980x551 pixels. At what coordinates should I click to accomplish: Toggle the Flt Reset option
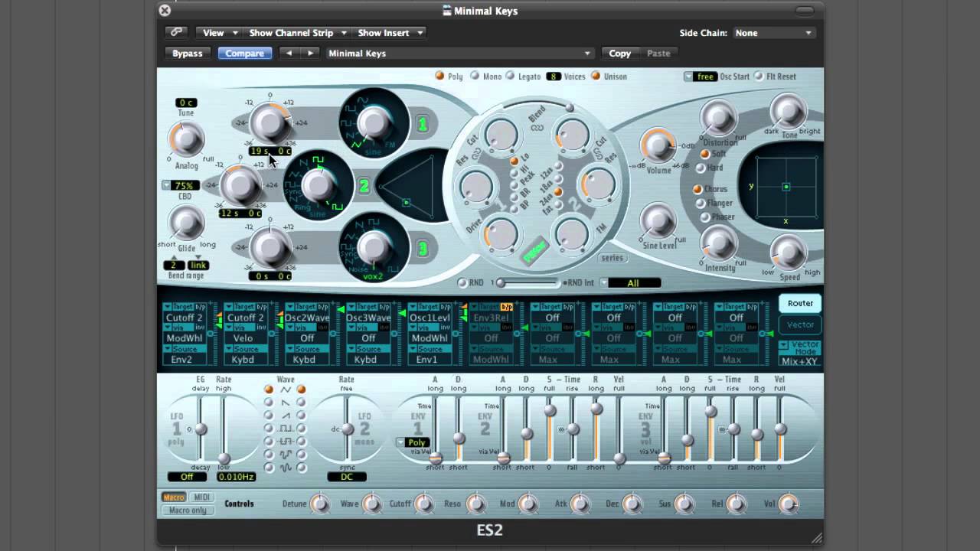(759, 76)
